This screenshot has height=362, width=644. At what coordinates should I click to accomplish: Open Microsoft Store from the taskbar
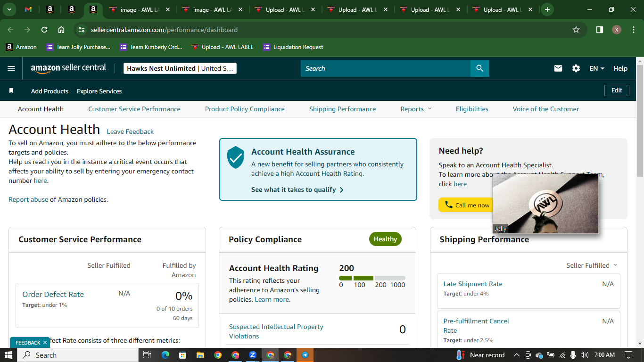pos(182,355)
